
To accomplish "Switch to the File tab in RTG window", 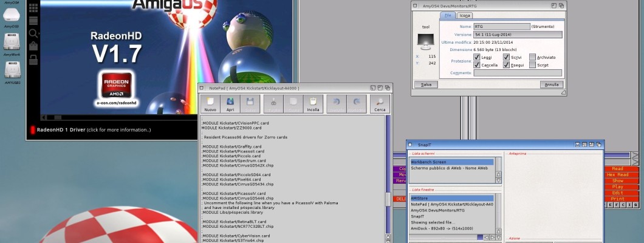I will pos(448,15).
